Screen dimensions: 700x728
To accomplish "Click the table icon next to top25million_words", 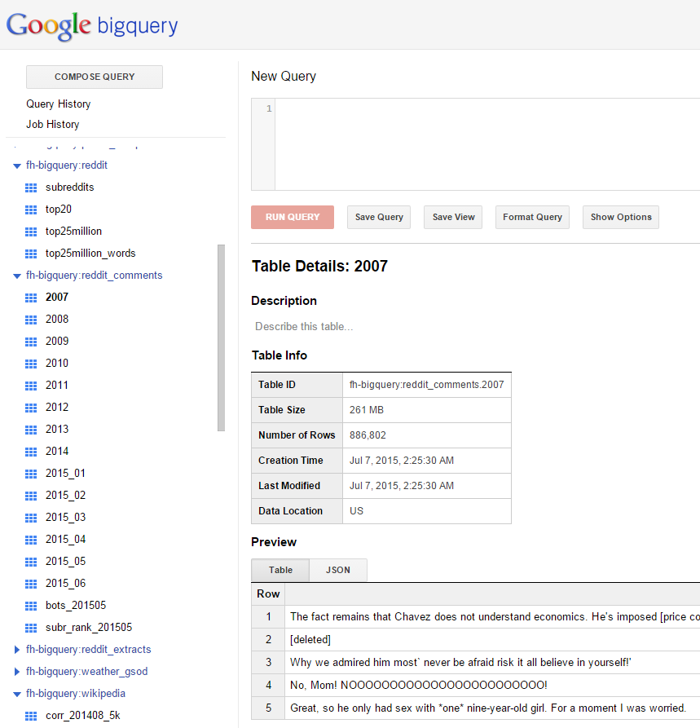I will click(32, 254).
